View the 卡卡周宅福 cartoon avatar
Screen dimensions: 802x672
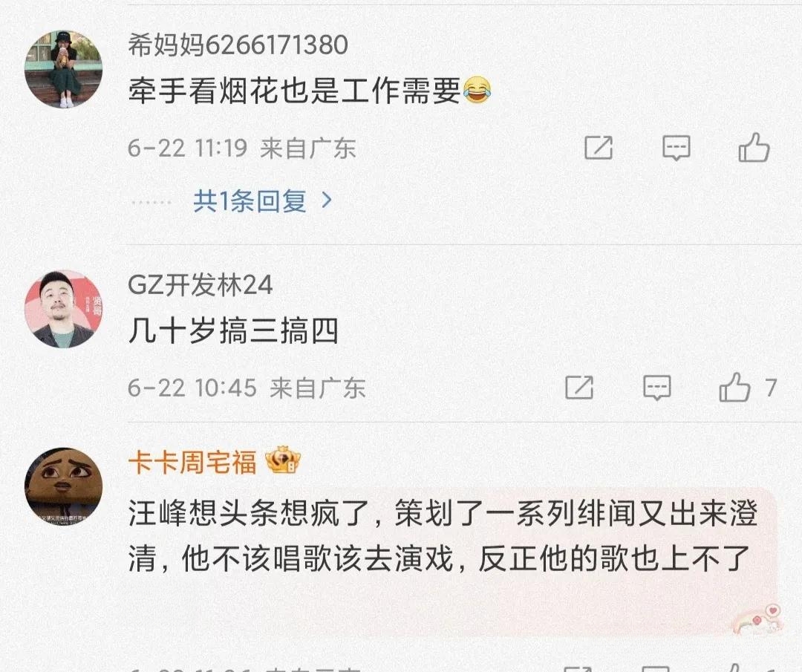coord(63,486)
